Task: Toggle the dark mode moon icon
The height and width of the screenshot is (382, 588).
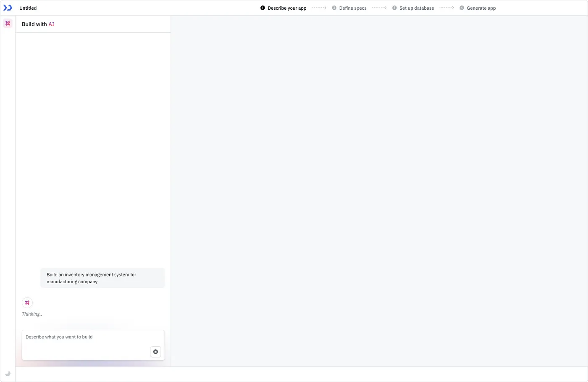Action: pos(8,373)
